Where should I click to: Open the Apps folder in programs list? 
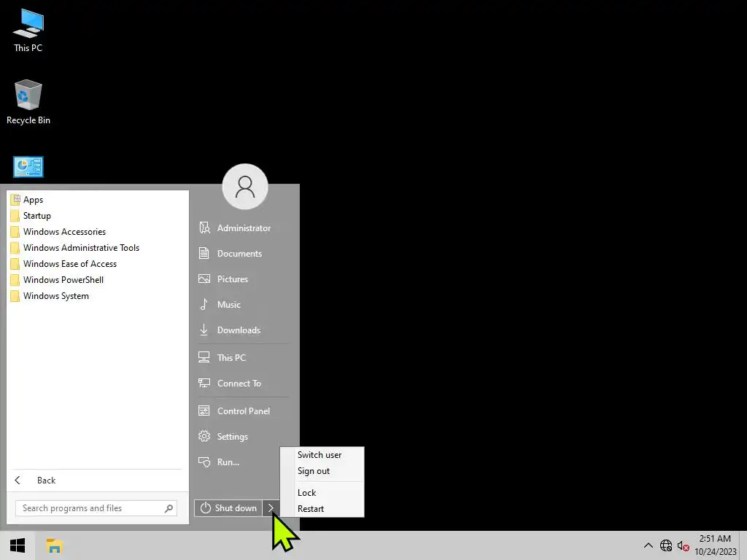pos(98,200)
